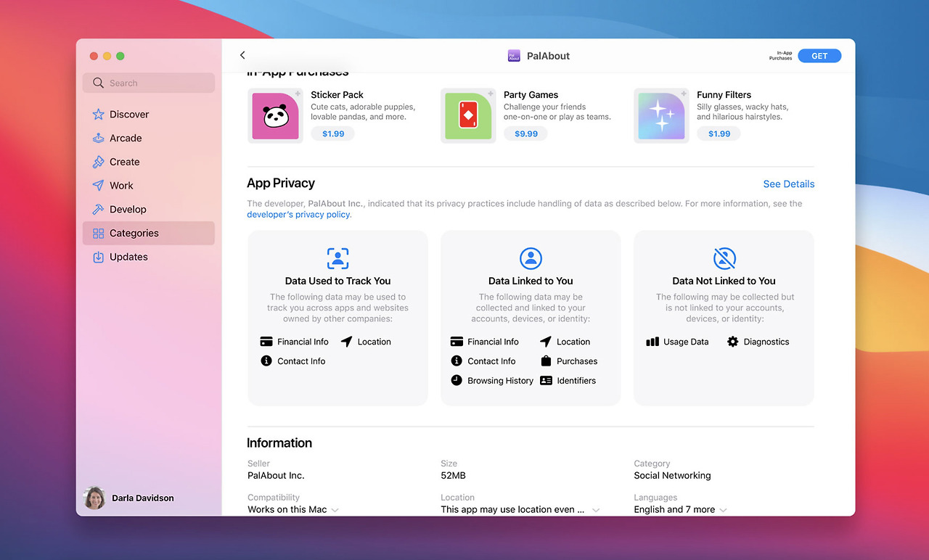The width and height of the screenshot is (929, 560).
Task: Click Location text under Data Linked to You
Action: coord(573,342)
